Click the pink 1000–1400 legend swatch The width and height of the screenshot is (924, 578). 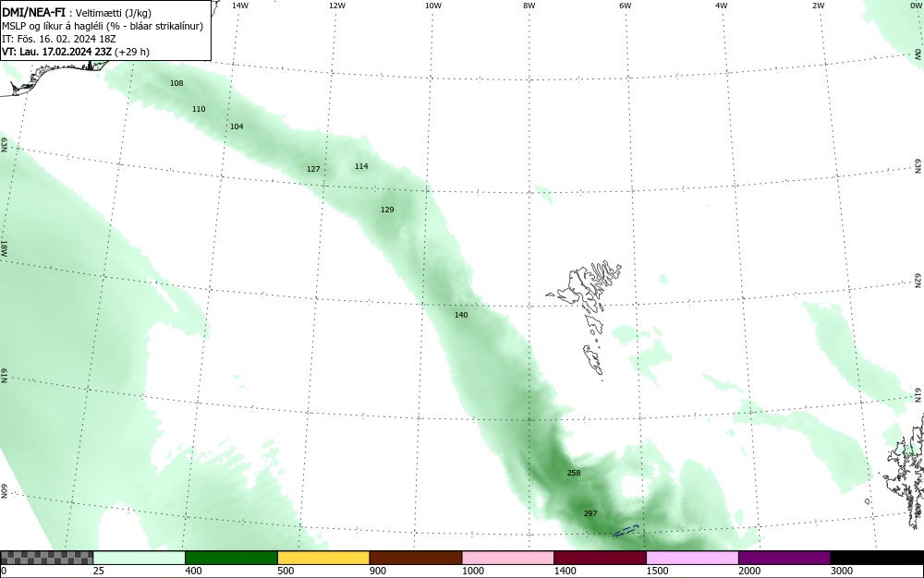(x=508, y=558)
